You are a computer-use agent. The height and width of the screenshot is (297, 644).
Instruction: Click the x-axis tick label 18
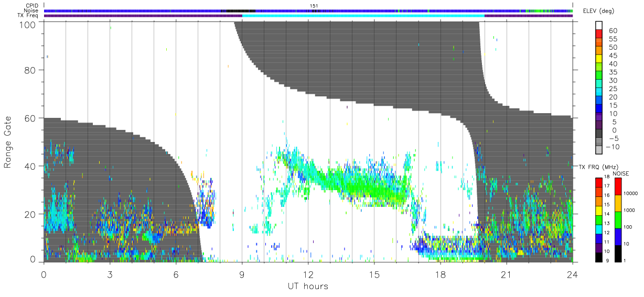pos(440,274)
